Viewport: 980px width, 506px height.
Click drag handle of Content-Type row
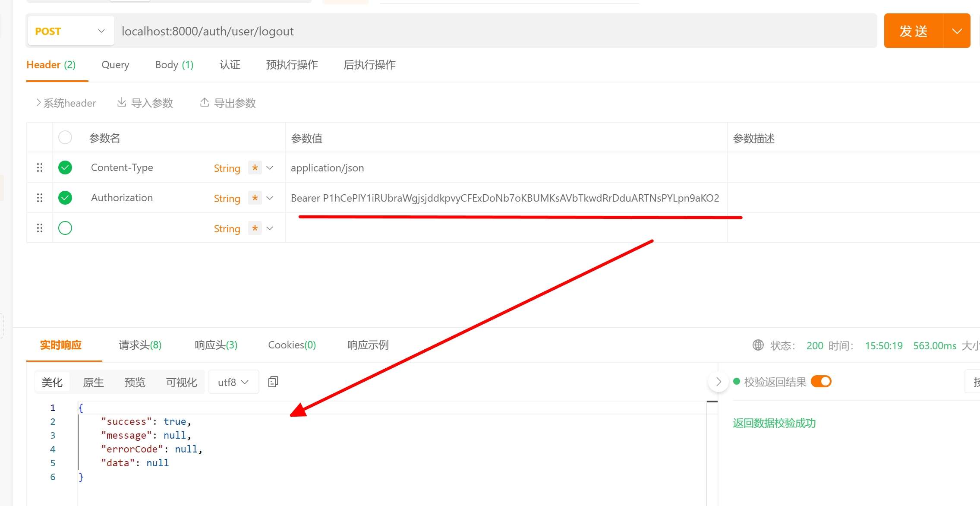click(40, 168)
